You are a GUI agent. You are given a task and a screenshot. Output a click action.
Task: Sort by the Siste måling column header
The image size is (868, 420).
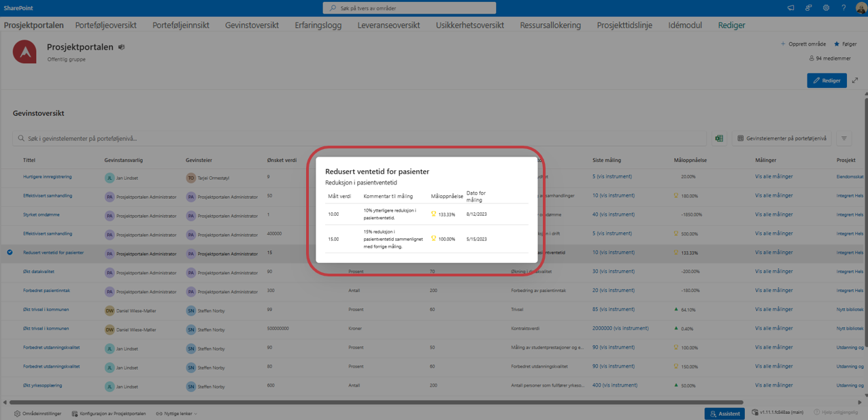pos(607,161)
